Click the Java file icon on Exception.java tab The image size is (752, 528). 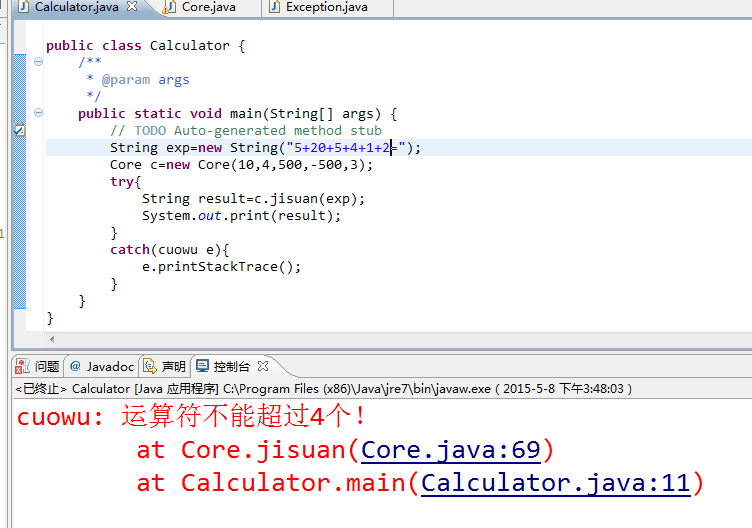(274, 7)
